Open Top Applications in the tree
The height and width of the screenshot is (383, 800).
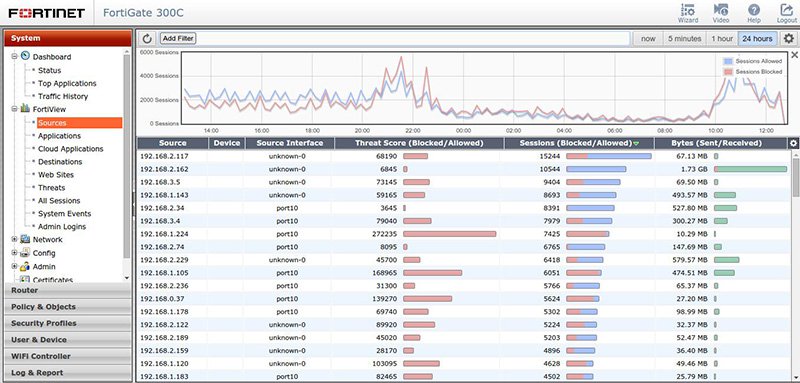pos(67,83)
